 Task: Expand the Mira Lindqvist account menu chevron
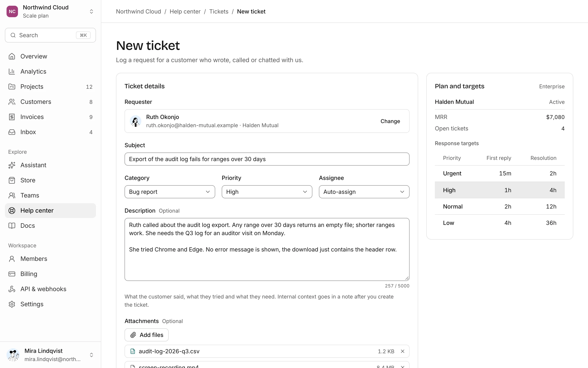click(91, 355)
